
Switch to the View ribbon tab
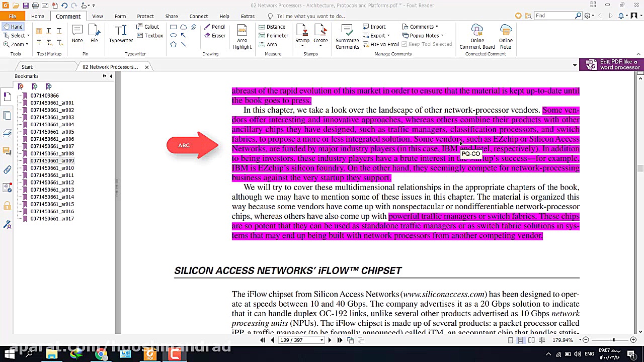98,16
